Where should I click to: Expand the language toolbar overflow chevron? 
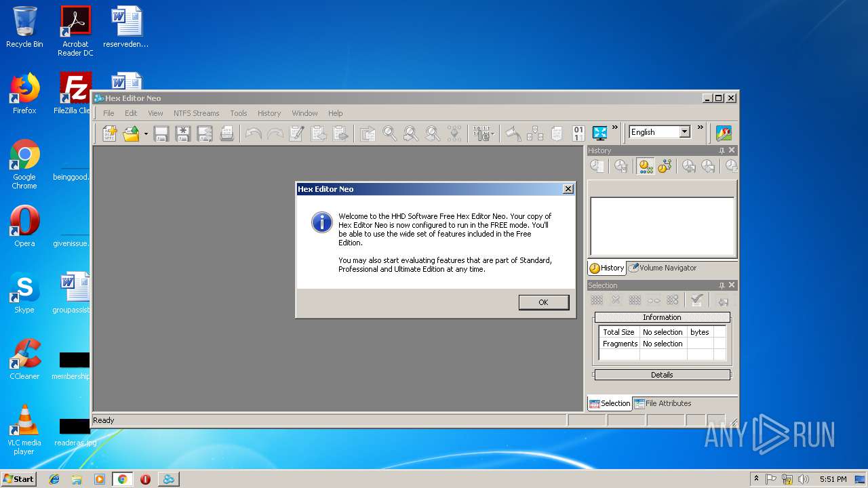701,127
